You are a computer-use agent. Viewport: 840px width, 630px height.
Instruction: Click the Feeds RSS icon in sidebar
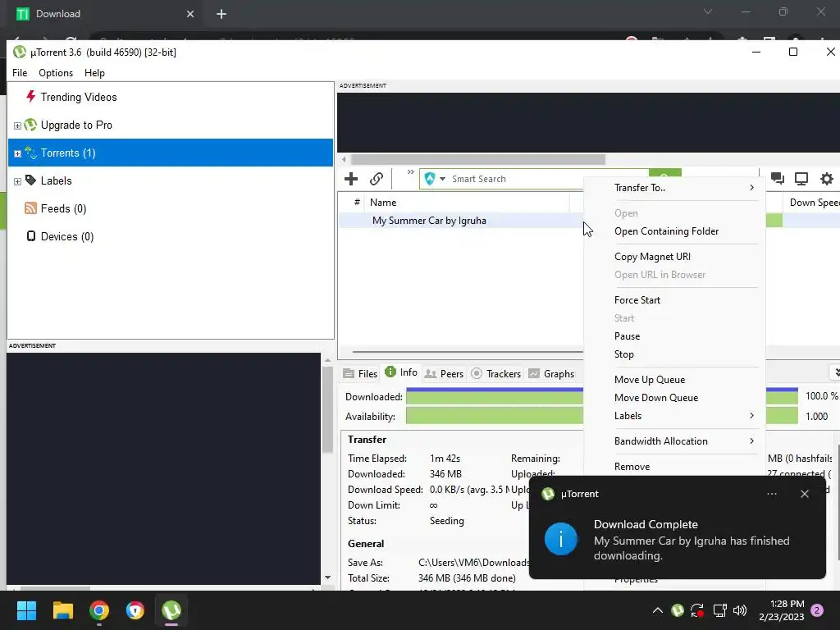tap(30, 208)
